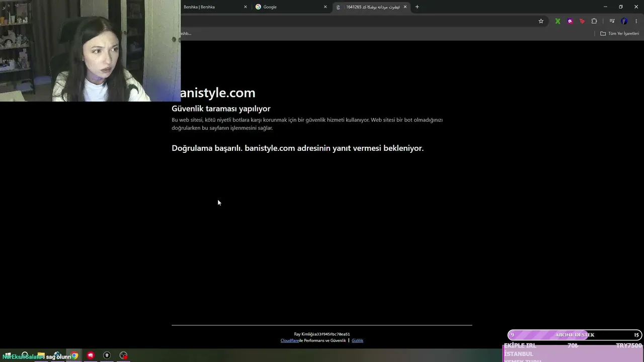This screenshot has height=362, width=644.
Task: Open the Chrome extensions puzzle menu
Action: (594, 21)
